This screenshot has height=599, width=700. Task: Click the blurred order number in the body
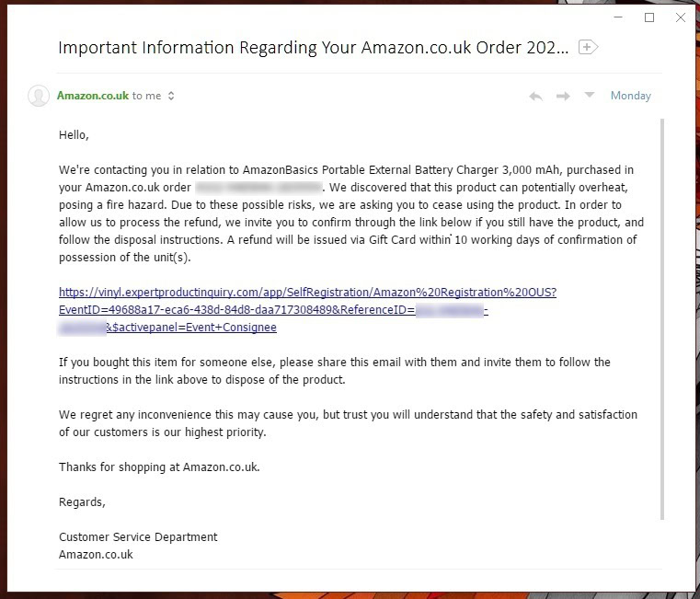(x=258, y=188)
